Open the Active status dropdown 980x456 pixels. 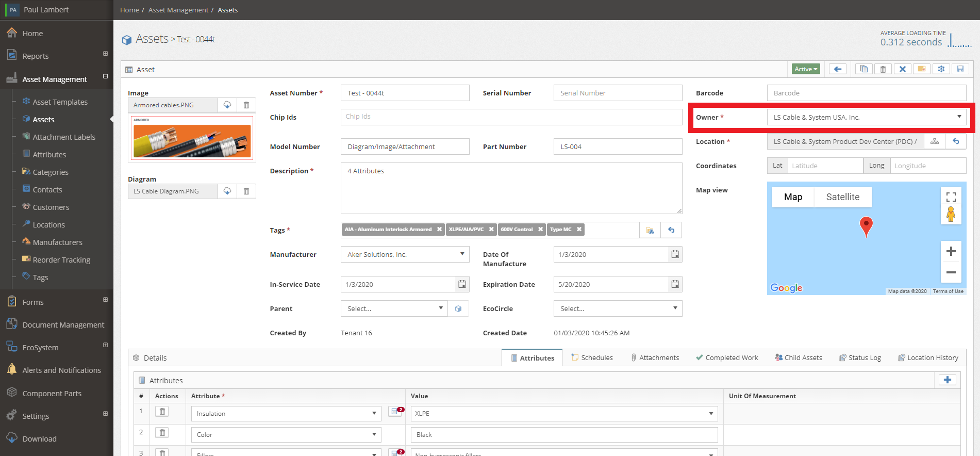click(x=806, y=69)
